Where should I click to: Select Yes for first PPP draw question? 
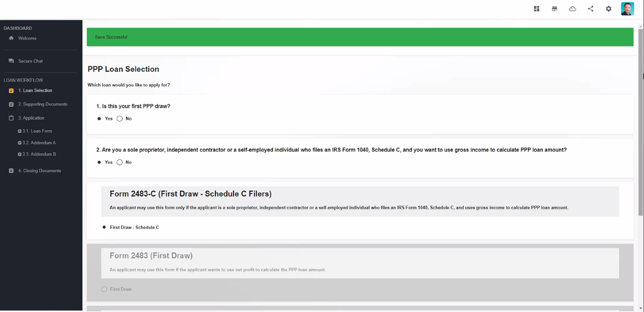click(100, 119)
